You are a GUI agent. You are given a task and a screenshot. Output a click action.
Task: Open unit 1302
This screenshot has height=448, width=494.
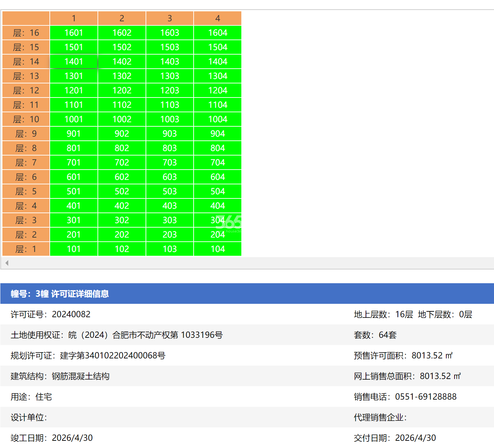click(122, 76)
